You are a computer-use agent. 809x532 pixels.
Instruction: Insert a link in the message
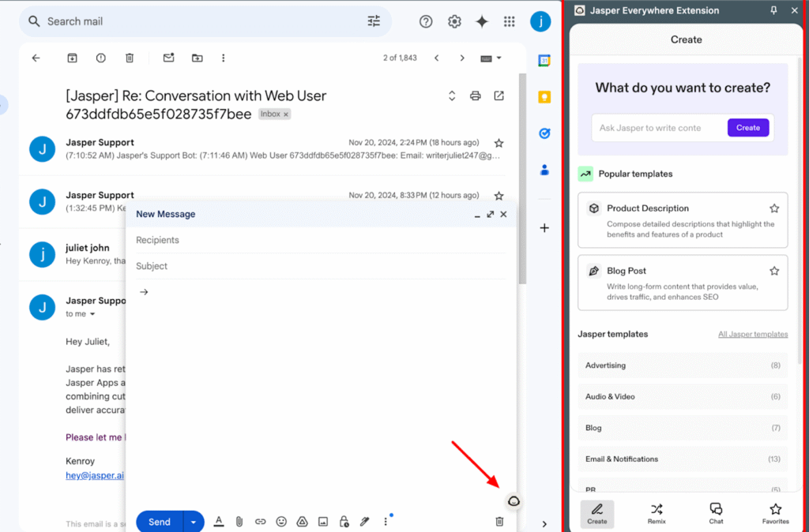coord(261,522)
